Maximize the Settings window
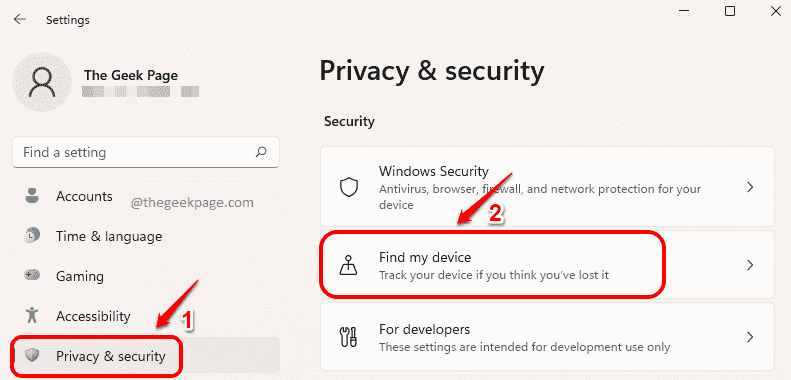791x380 pixels. (729, 11)
